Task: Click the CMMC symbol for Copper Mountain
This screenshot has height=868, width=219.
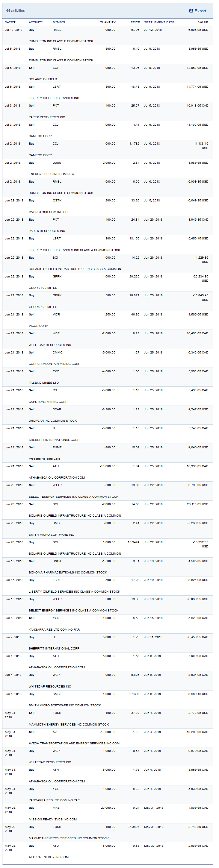Action: 57,353
